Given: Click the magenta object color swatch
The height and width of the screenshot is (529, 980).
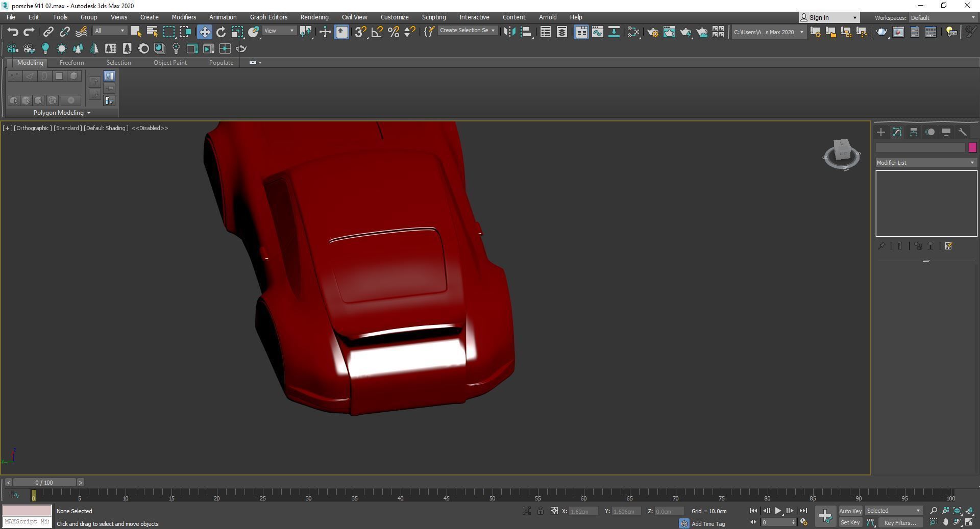Looking at the screenshot, I should click(x=972, y=147).
